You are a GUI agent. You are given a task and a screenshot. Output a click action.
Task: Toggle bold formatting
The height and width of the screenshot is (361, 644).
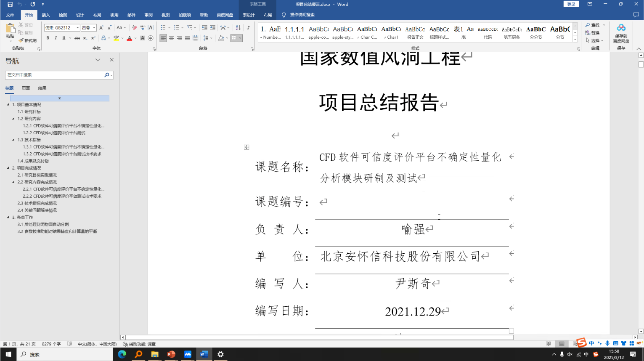click(48, 38)
